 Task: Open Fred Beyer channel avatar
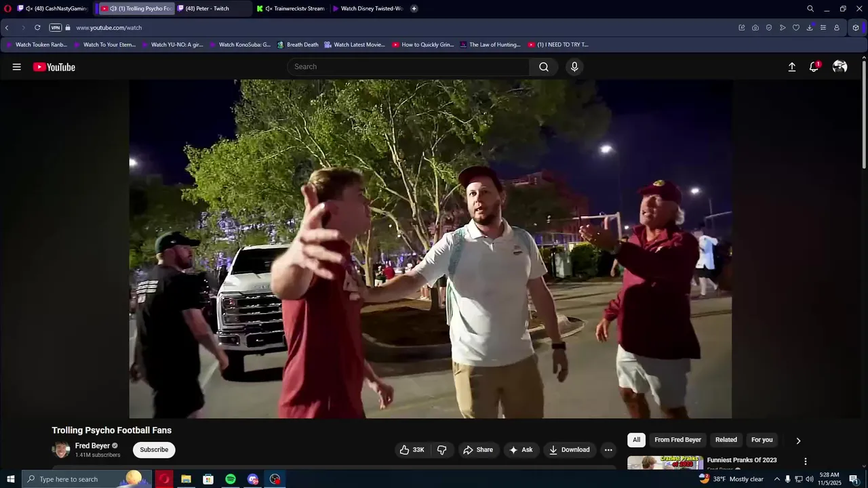pyautogui.click(x=61, y=450)
